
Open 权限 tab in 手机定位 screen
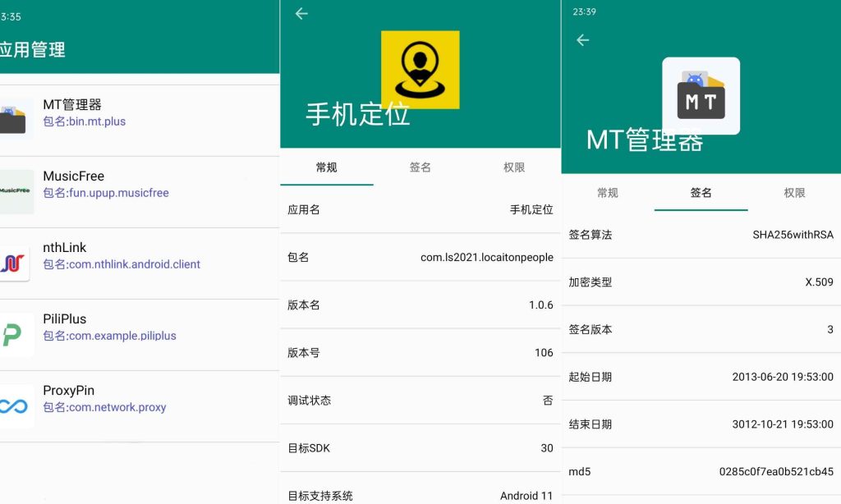click(x=514, y=167)
